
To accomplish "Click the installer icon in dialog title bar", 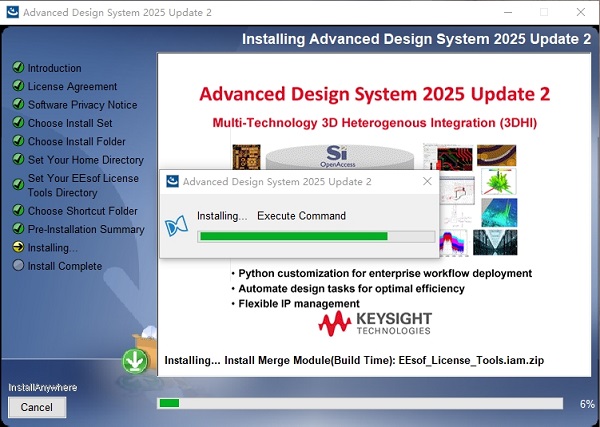I will 172,182.
